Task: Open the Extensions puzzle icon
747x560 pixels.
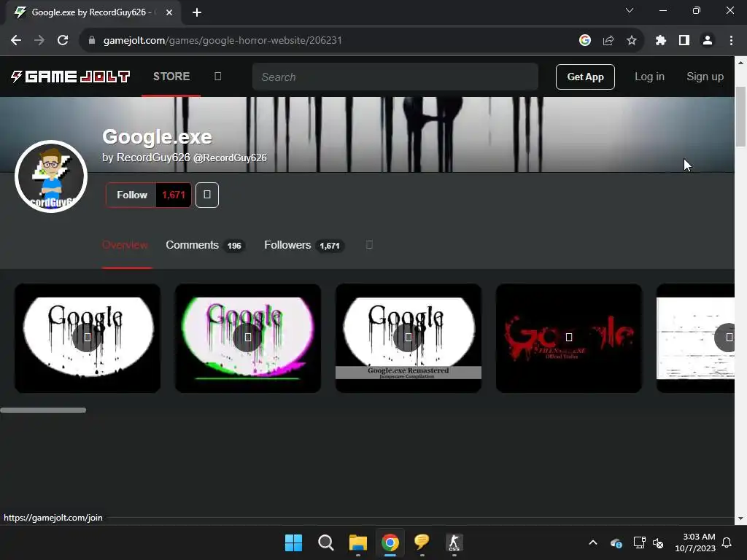Action: pyautogui.click(x=660, y=40)
